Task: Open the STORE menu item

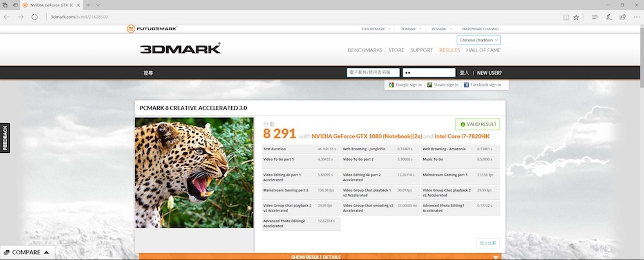Action: (x=396, y=50)
